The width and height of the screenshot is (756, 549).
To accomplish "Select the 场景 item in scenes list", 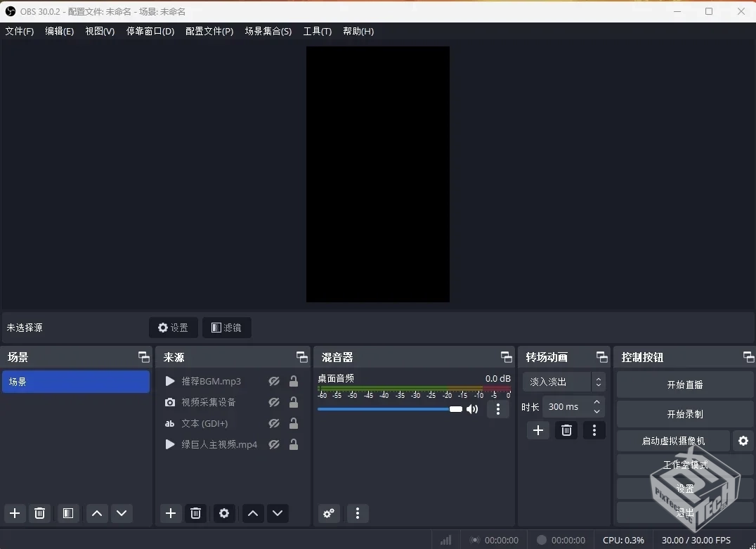I will (x=76, y=382).
